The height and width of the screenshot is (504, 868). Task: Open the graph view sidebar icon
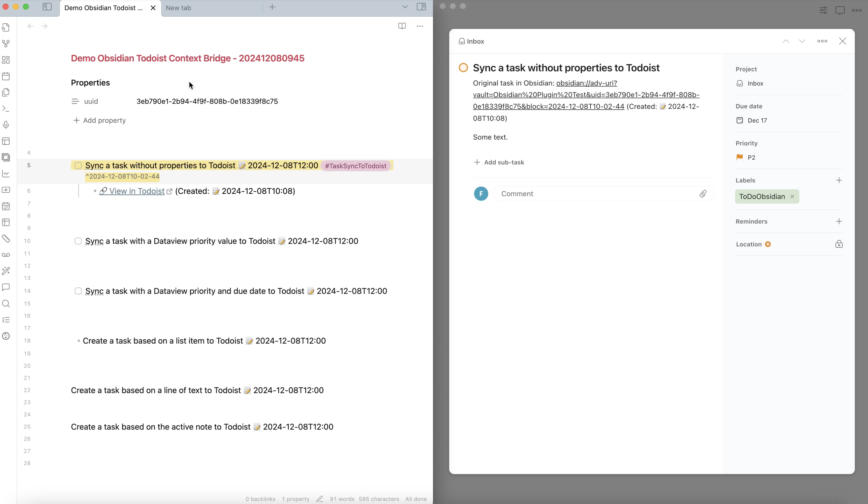pos(6,44)
